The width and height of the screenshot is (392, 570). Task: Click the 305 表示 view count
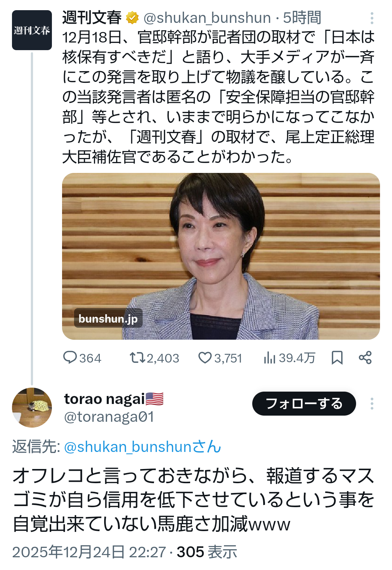pyautogui.click(x=207, y=552)
